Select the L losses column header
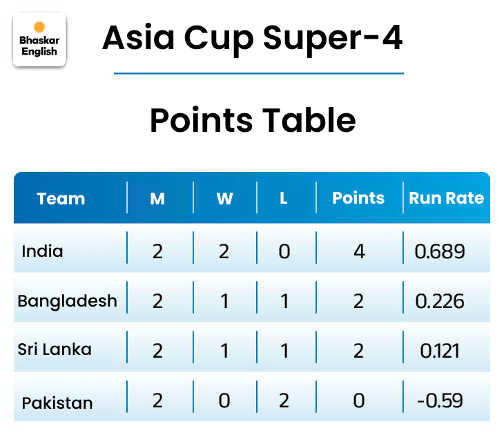504x435 pixels. pos(283,199)
